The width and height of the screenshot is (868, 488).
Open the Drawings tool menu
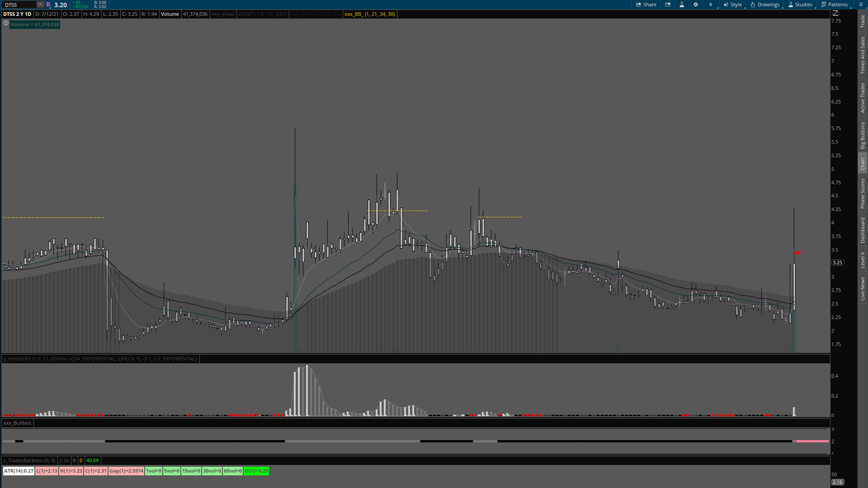[x=765, y=5]
